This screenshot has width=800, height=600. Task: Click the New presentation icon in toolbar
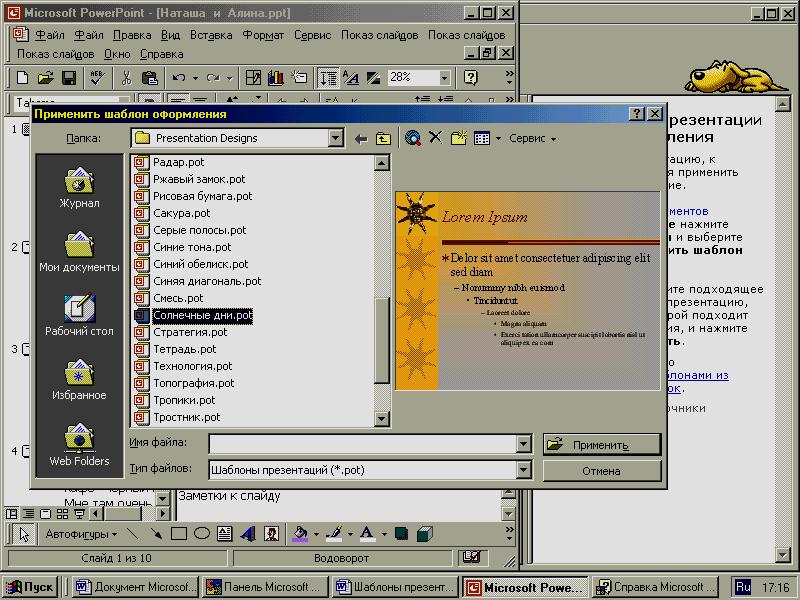tap(22, 78)
